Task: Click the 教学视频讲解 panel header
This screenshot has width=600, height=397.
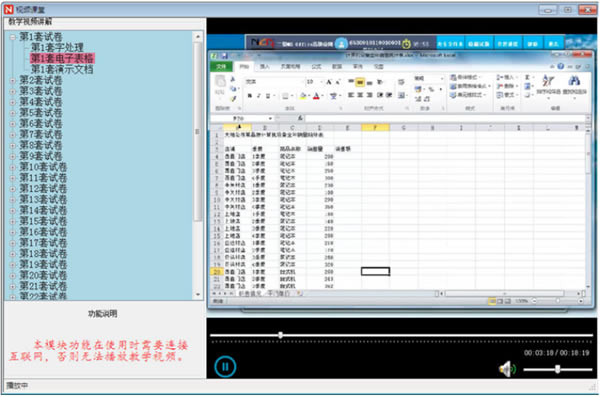Action: (30, 22)
